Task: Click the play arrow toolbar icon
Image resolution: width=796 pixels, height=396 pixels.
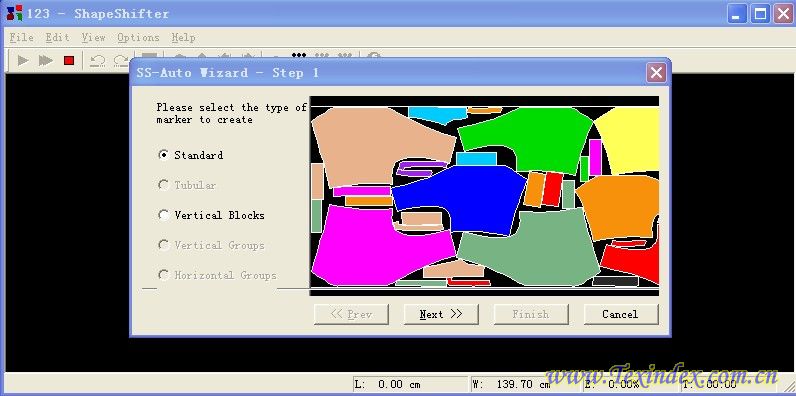Action: 23,61
